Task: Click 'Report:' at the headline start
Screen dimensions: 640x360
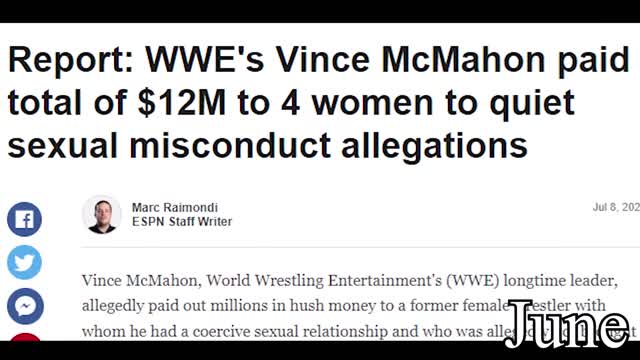Action: coord(71,60)
